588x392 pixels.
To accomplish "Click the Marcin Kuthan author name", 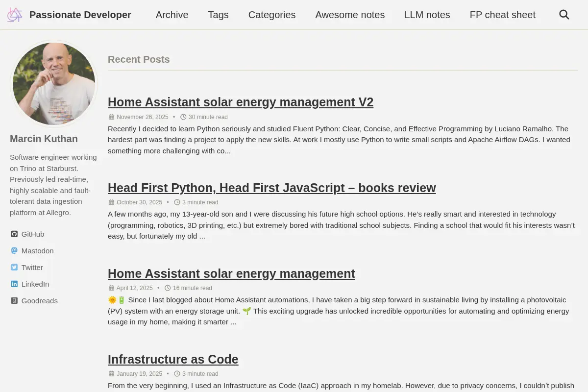I will [44, 139].
